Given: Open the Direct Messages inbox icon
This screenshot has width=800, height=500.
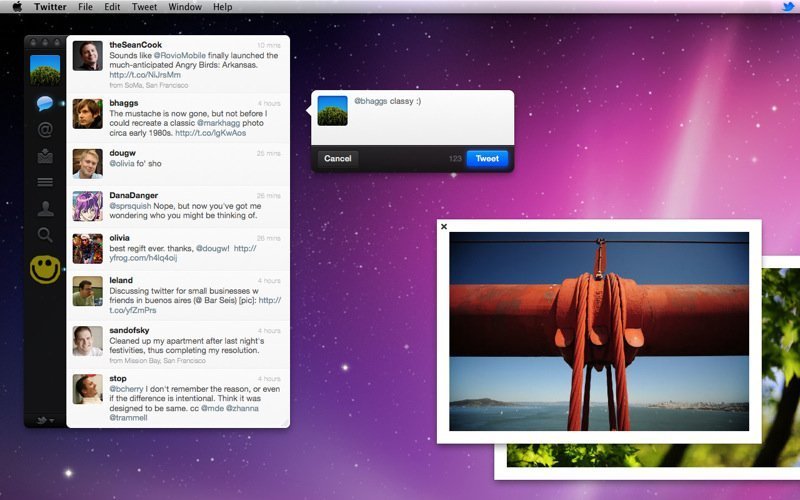Looking at the screenshot, I should (45, 156).
